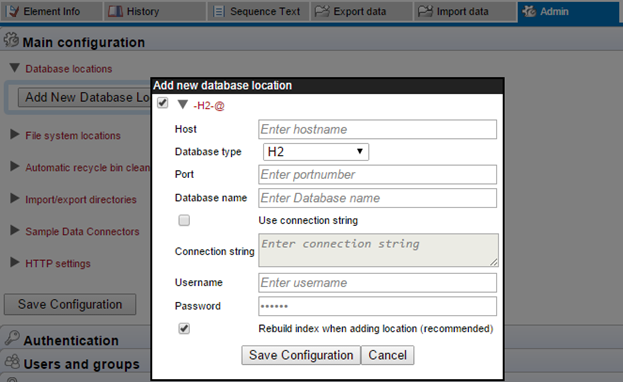Open the Database type H2 dropdown
The height and width of the screenshot is (382, 623).
316,152
